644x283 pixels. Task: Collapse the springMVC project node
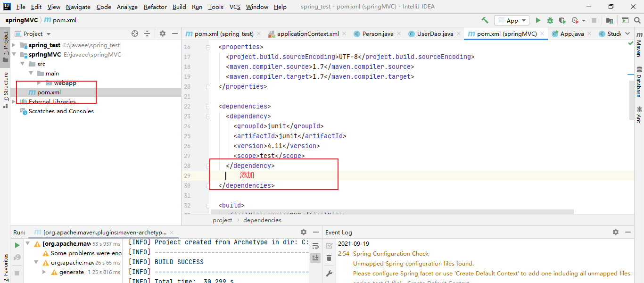(x=14, y=55)
